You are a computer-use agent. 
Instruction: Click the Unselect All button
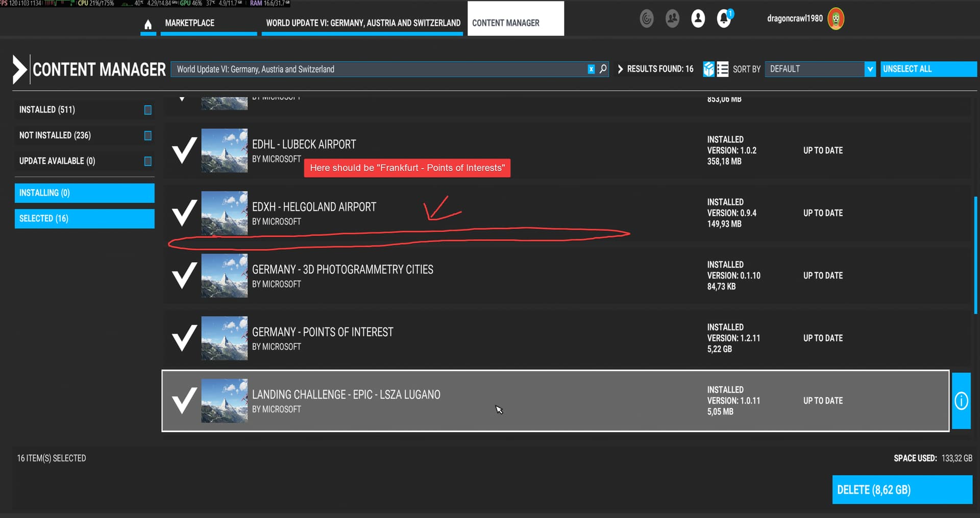coord(928,69)
